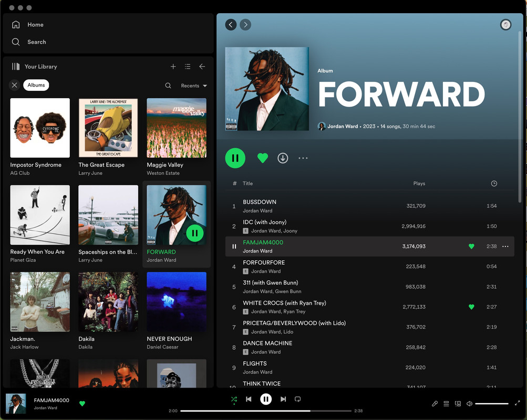Seek in the playback progress bar
Viewport: 527px width, 420px height.
tap(266, 411)
